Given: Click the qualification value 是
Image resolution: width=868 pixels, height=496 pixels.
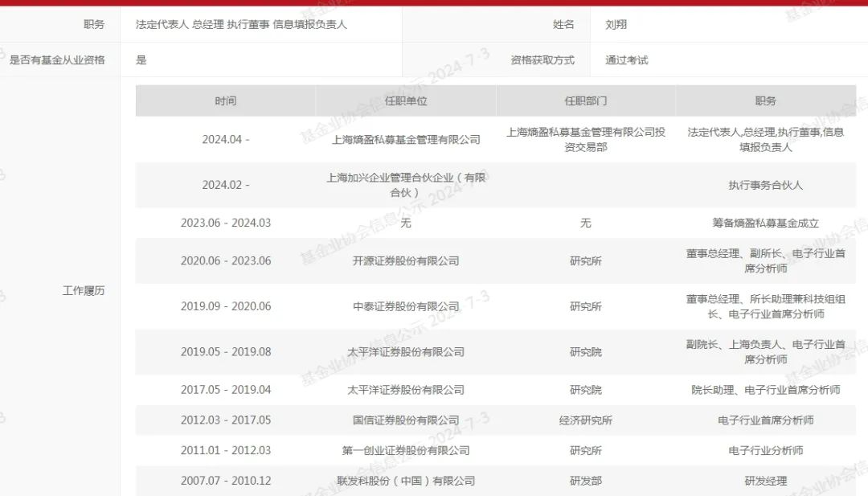Looking at the screenshot, I should coord(141,59).
